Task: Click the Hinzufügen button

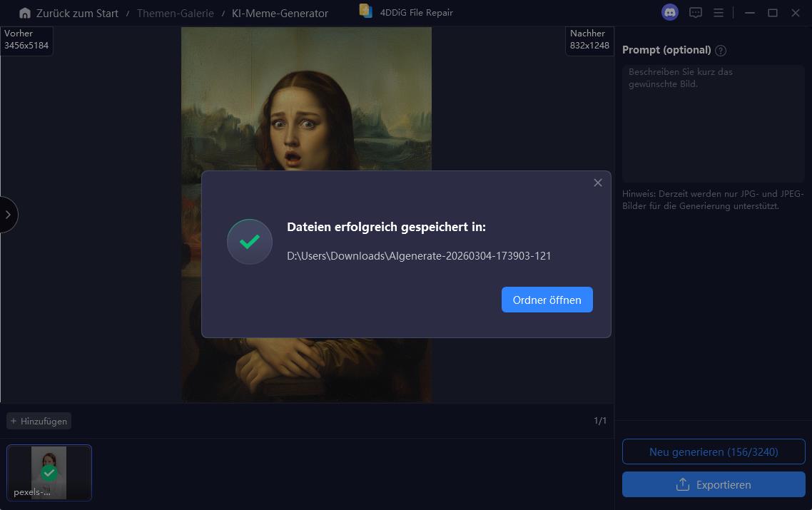Action: (x=39, y=421)
